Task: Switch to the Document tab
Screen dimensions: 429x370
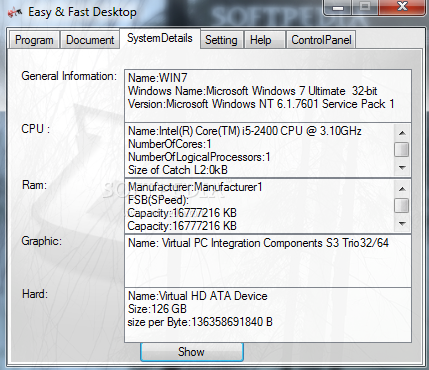Action: tap(90, 40)
